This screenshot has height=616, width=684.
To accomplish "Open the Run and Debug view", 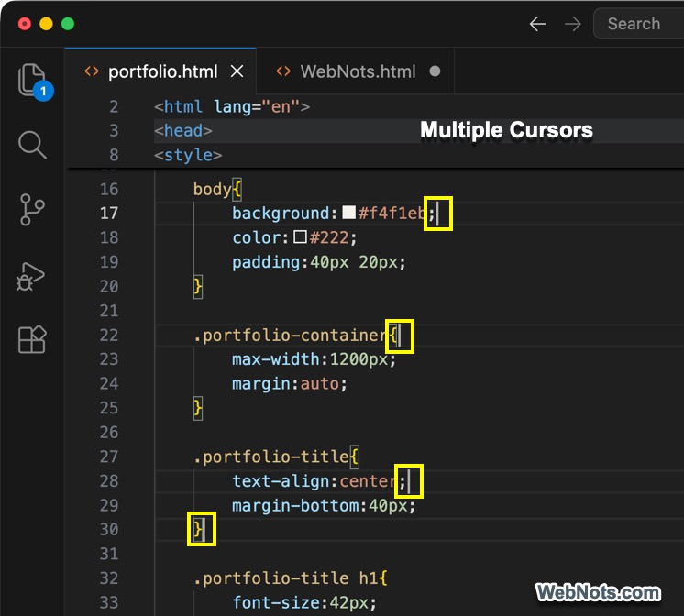I will (30, 277).
